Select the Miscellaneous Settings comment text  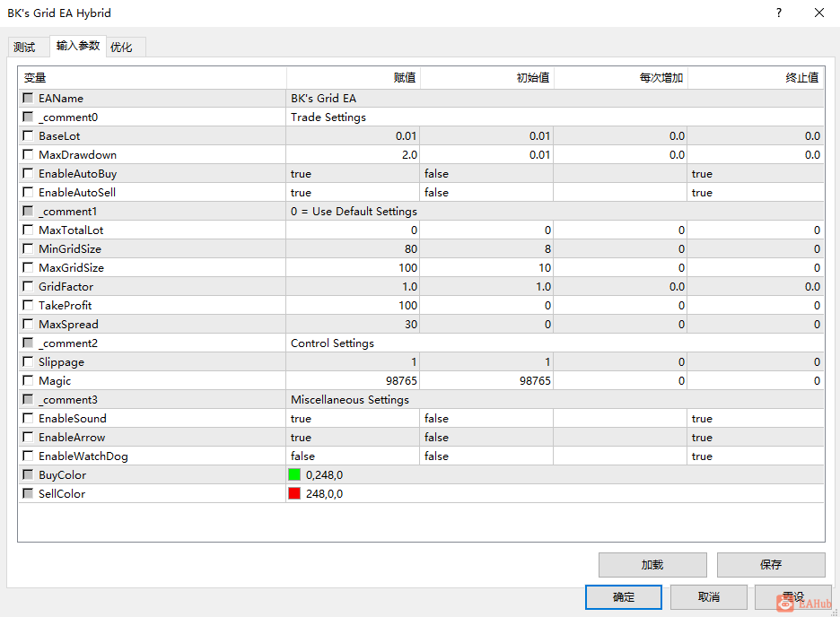[350, 400]
